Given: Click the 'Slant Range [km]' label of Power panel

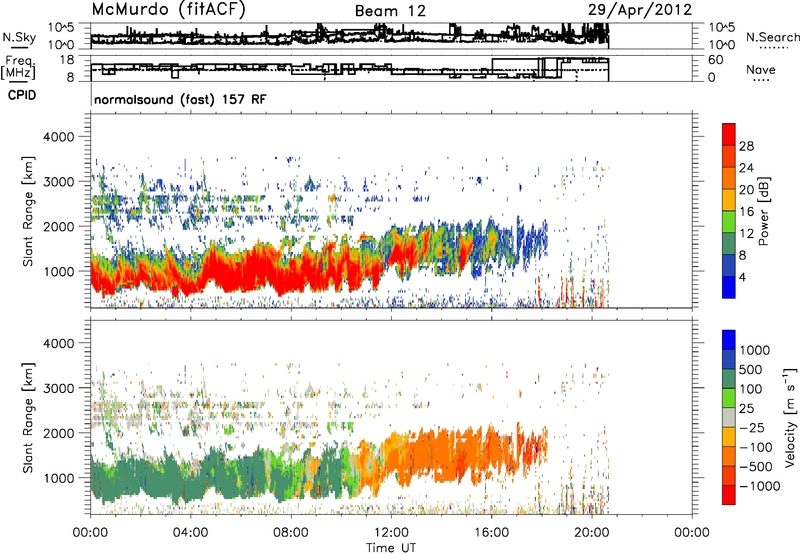Looking at the screenshot, I should click(x=29, y=212).
